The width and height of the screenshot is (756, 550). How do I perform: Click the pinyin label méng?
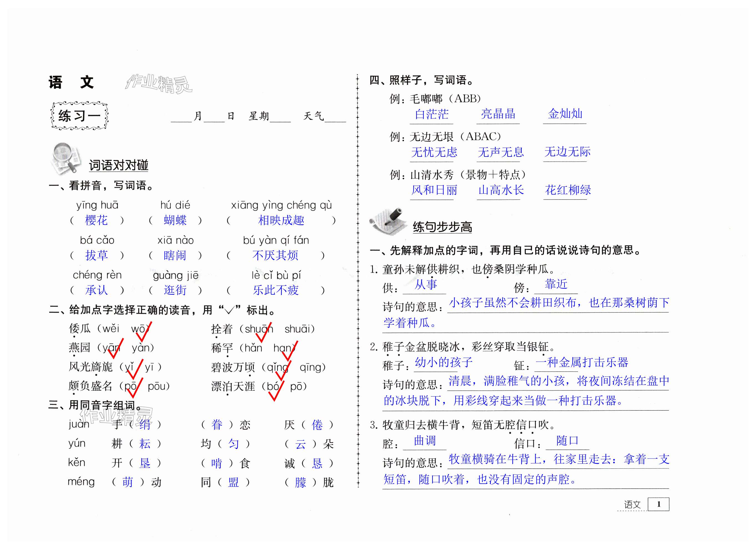pos(81,482)
